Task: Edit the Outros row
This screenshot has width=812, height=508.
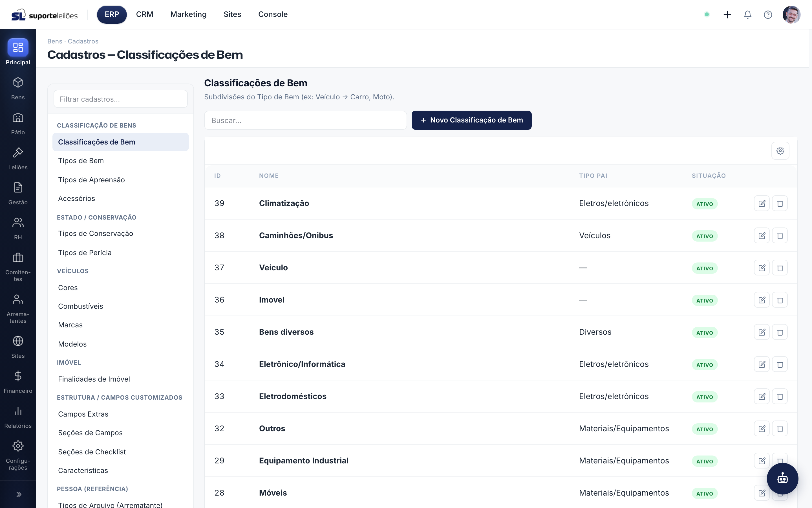Action: (x=762, y=429)
